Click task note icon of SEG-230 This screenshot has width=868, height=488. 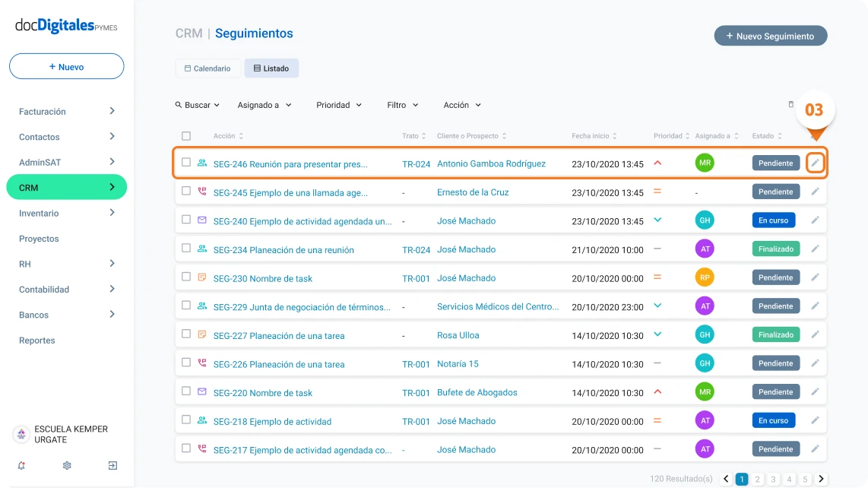(x=202, y=277)
